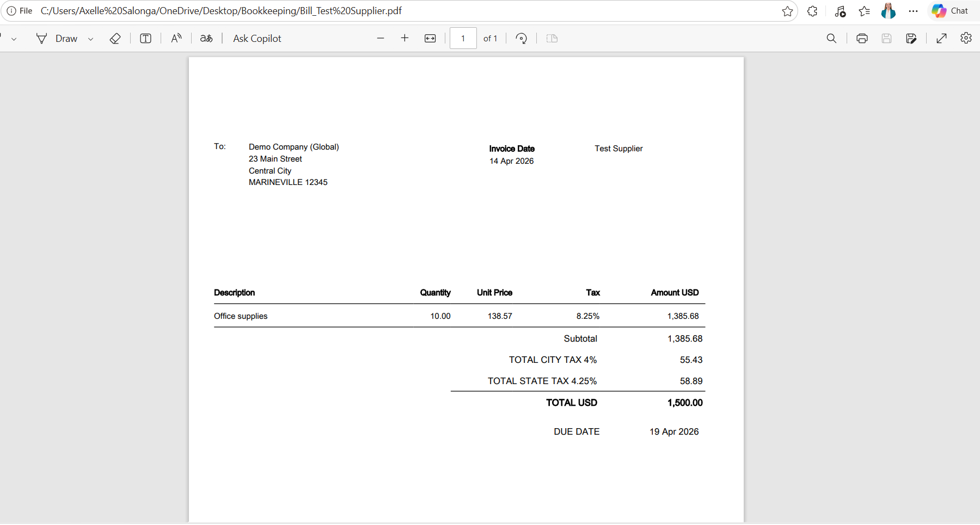The width and height of the screenshot is (980, 525).
Task: Click the Add text tool icon
Action: [x=145, y=39]
